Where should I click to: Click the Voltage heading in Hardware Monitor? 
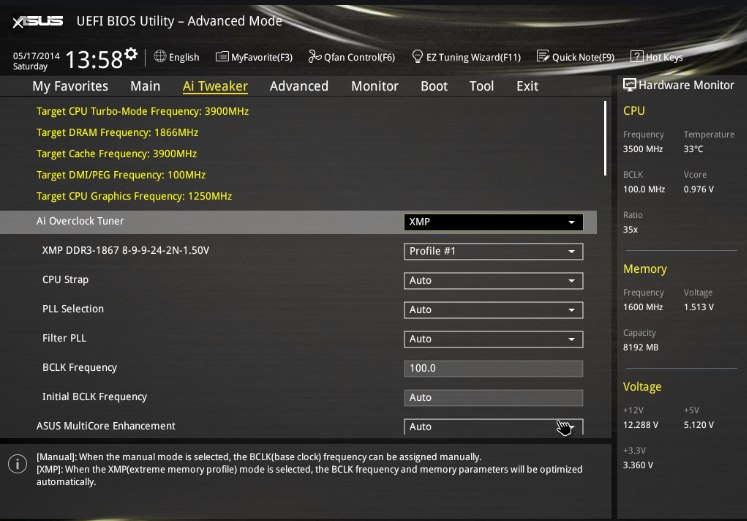tap(642, 387)
